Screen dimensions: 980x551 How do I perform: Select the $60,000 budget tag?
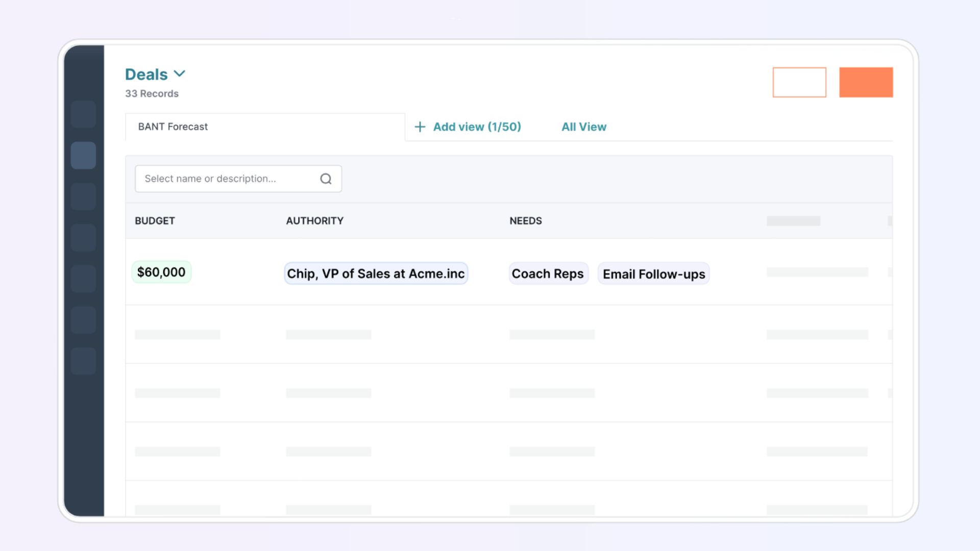coord(161,272)
